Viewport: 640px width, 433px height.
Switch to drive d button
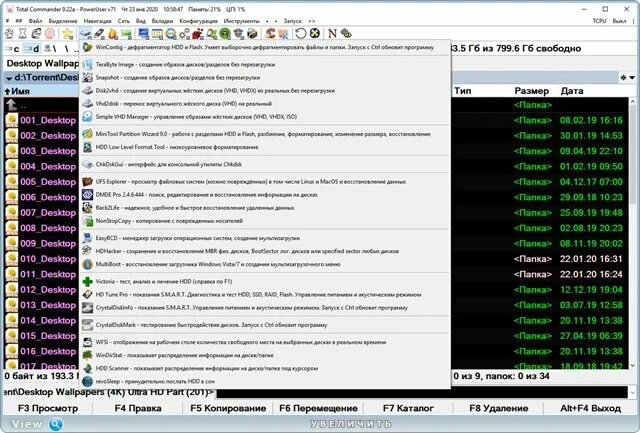31,49
